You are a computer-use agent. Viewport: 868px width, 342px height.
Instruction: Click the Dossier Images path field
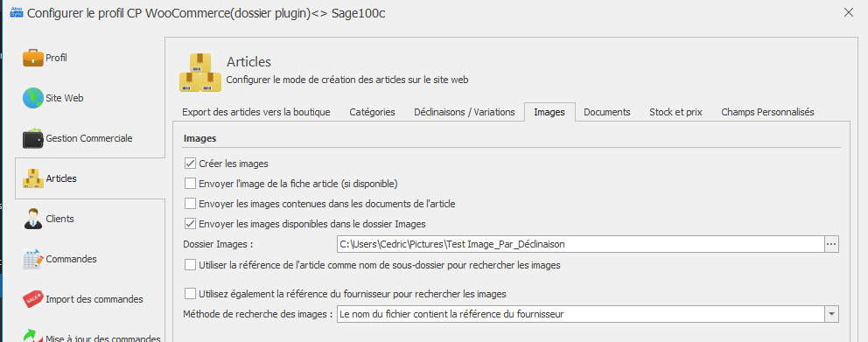tap(580, 243)
